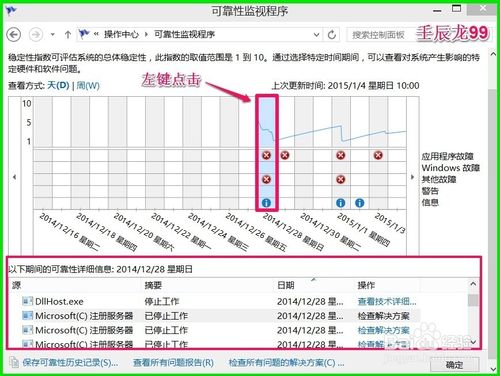Open 保存可靠性历史记录(S)... link

[x=70, y=362]
